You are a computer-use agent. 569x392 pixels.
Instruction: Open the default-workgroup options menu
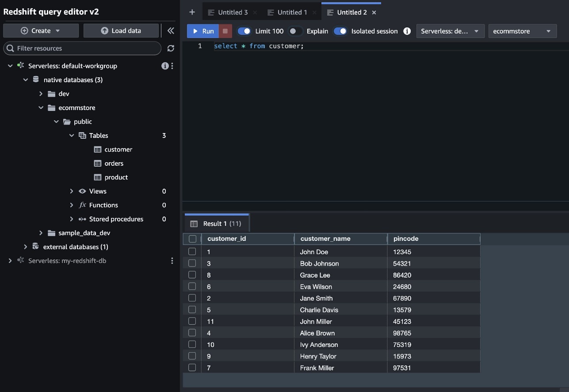[x=172, y=66]
